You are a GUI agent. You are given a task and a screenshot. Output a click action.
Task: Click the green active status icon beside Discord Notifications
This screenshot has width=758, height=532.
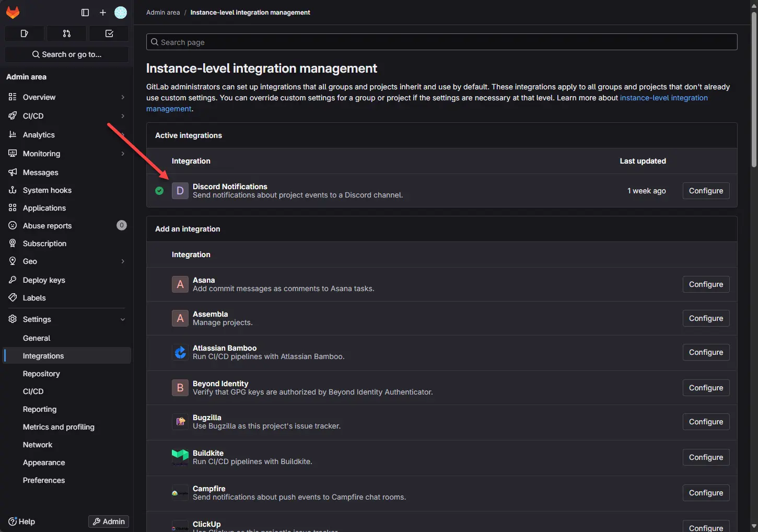[x=159, y=191]
